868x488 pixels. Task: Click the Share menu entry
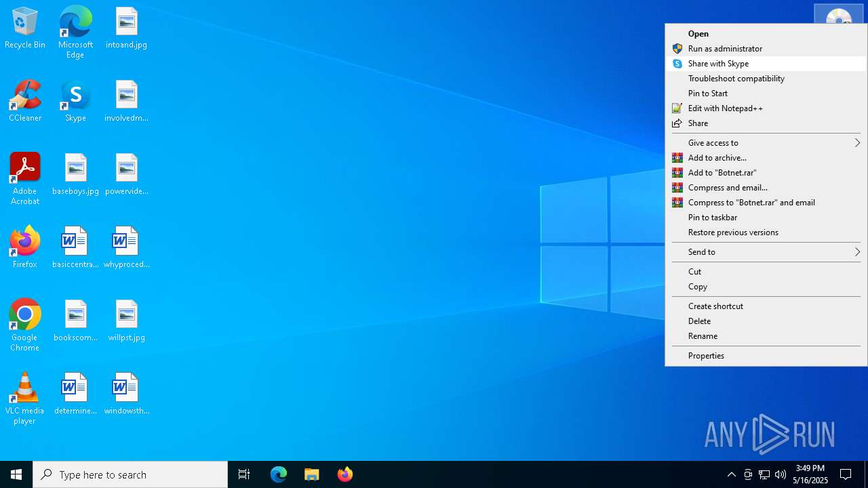tap(766, 123)
